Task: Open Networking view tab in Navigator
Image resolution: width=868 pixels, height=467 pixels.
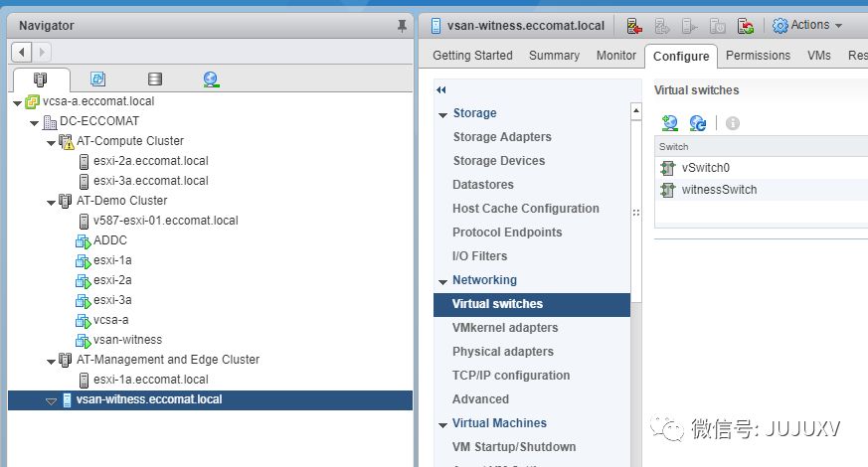Action: [211, 79]
